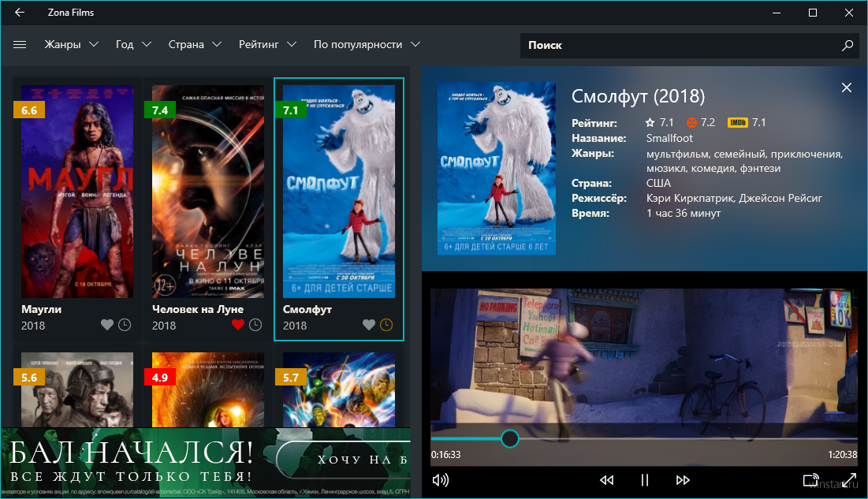
Task: Open the movie rated 5.6
Action: (77, 390)
